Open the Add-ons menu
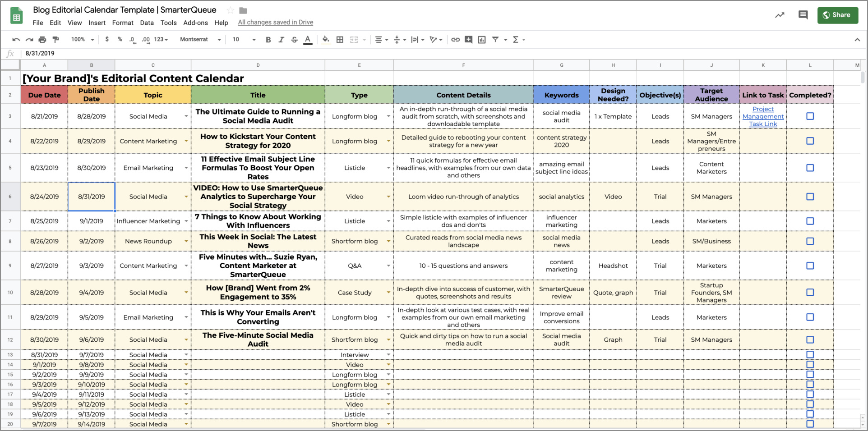868x431 pixels. point(195,23)
